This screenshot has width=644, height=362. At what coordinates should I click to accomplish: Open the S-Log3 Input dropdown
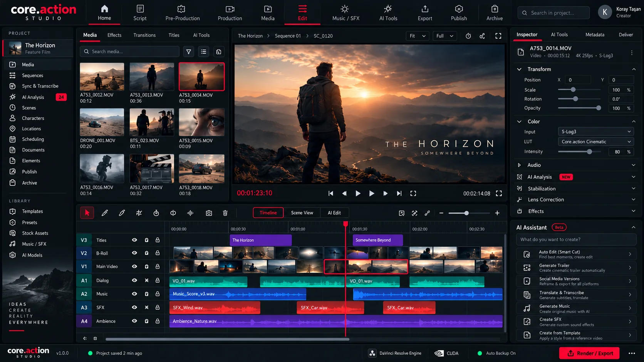(x=595, y=132)
